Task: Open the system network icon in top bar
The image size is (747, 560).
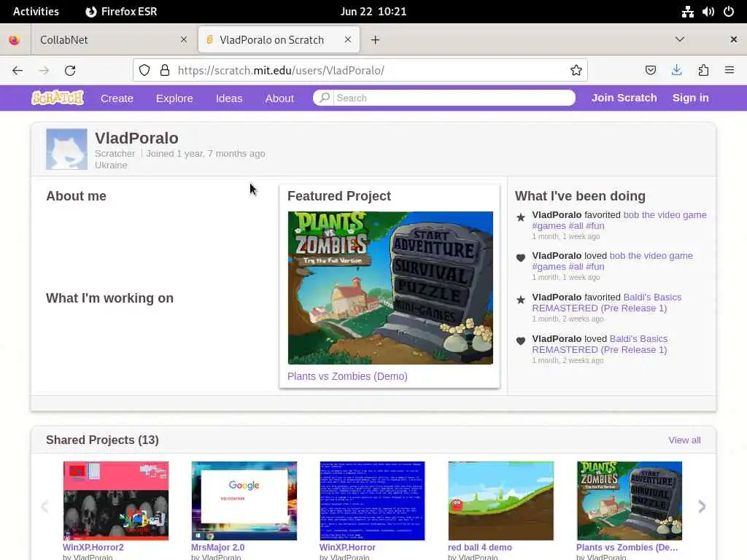Action: (x=687, y=12)
